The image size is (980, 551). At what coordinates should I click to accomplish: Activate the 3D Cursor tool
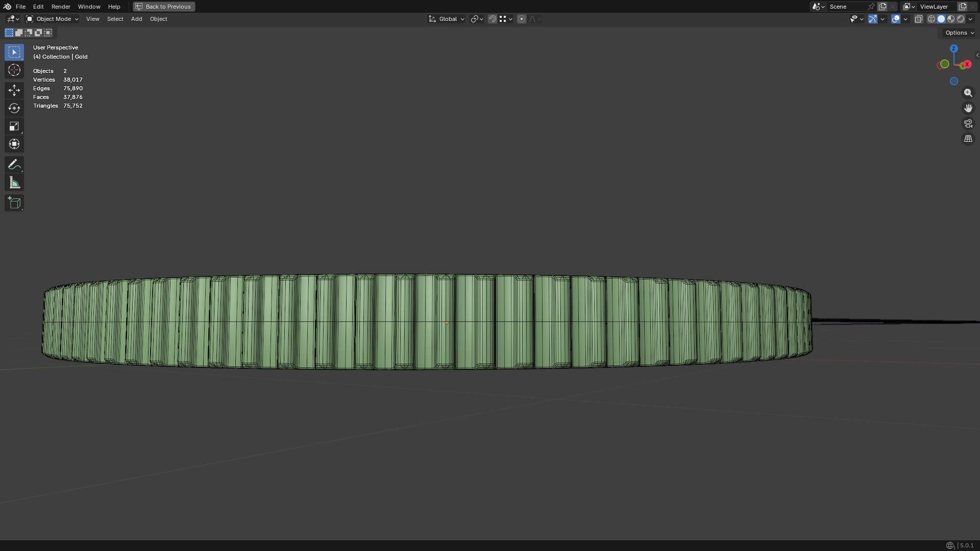14,70
